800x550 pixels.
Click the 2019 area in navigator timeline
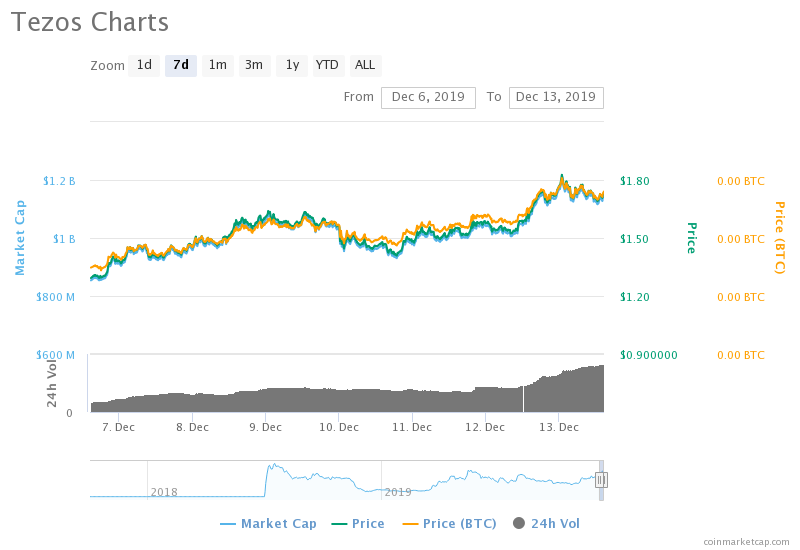(398, 491)
